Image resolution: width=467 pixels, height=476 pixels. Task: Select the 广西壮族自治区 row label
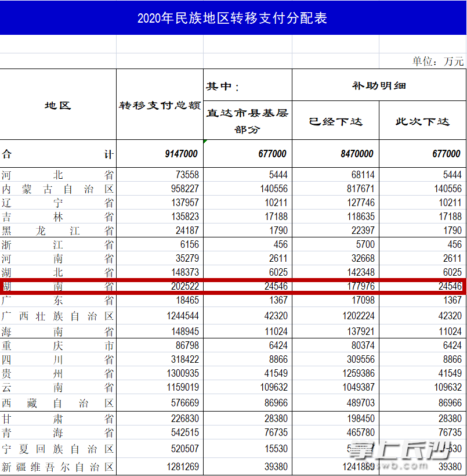(x=58, y=316)
